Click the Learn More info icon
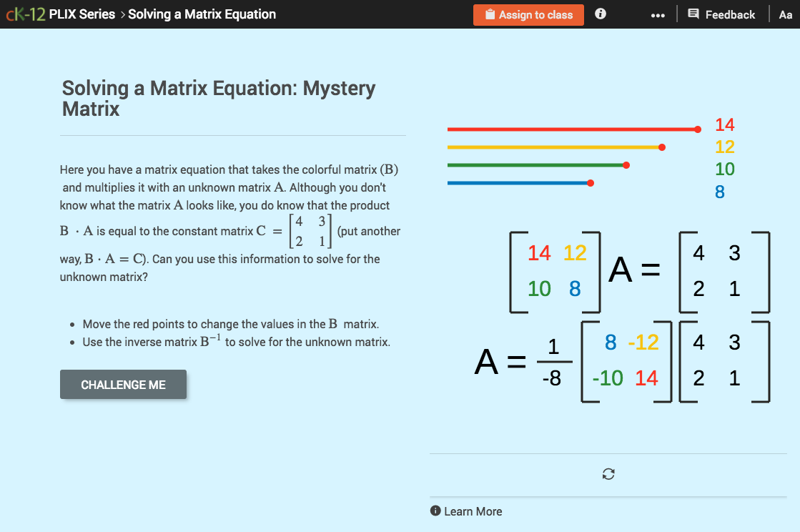The image size is (800, 532). point(435,511)
